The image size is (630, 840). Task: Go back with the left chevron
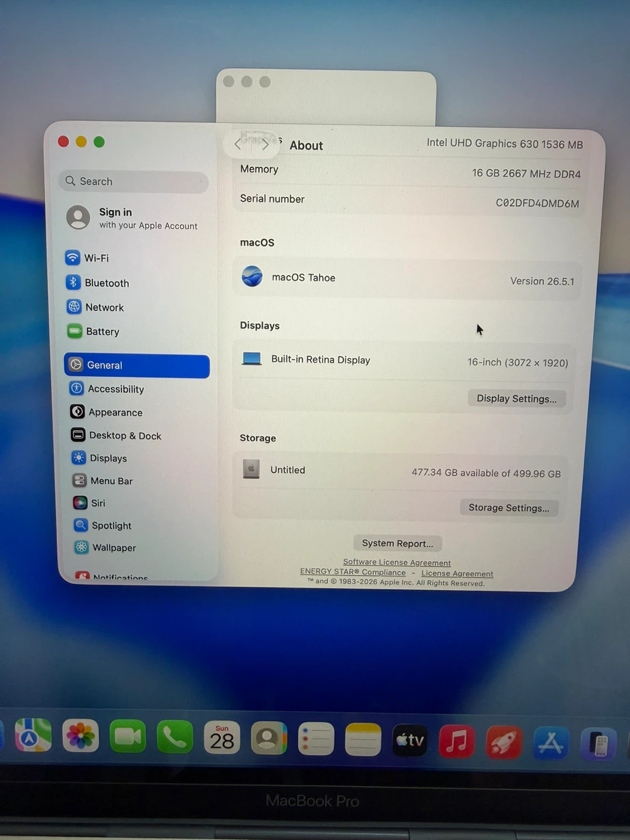pos(237,144)
